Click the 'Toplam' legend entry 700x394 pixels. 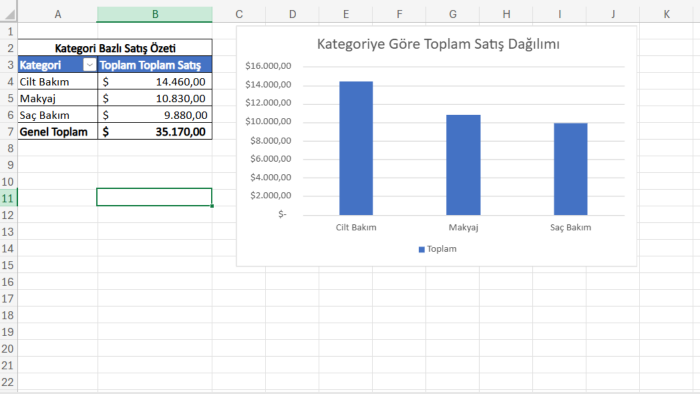[x=438, y=249]
